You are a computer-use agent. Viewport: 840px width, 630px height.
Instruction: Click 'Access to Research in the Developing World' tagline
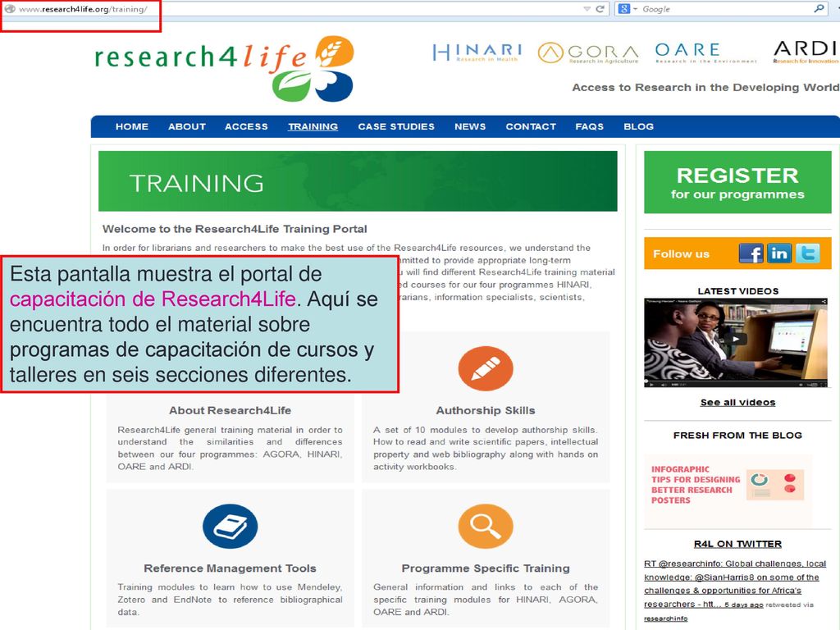click(x=705, y=87)
